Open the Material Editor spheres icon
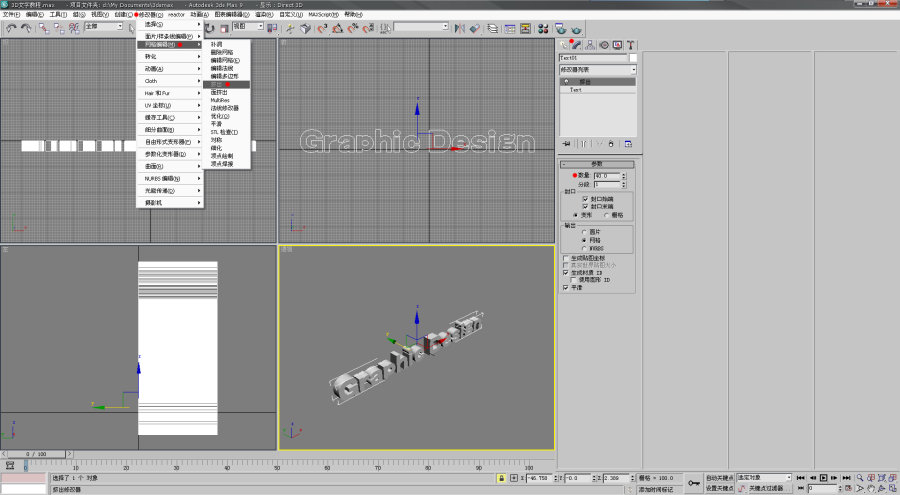Screen dimensions: 900x495 543,28
